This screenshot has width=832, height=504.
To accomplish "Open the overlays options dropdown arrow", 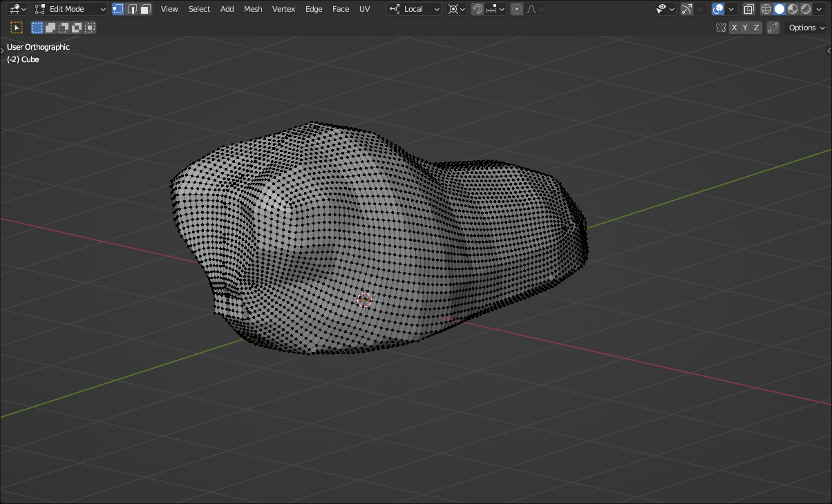I will 731,9.
